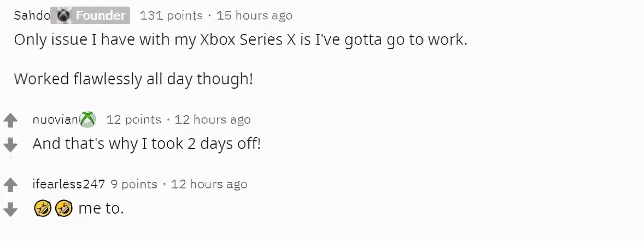Viewport: 644px width, 241px height.
Task: Click the '15 hours ago' timestamp
Action: pos(254,15)
